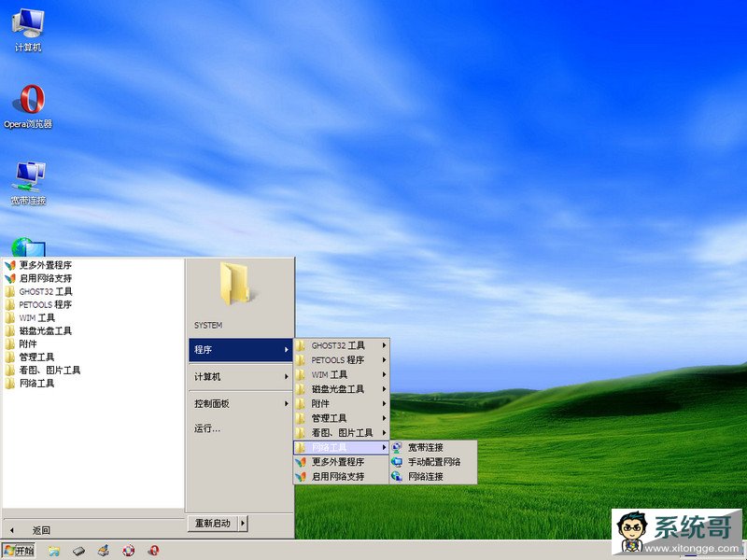Screen dimensions: 747x560
Task: Launch 宽带连接 from the 网络工具 submenu
Action: pyautogui.click(x=433, y=447)
